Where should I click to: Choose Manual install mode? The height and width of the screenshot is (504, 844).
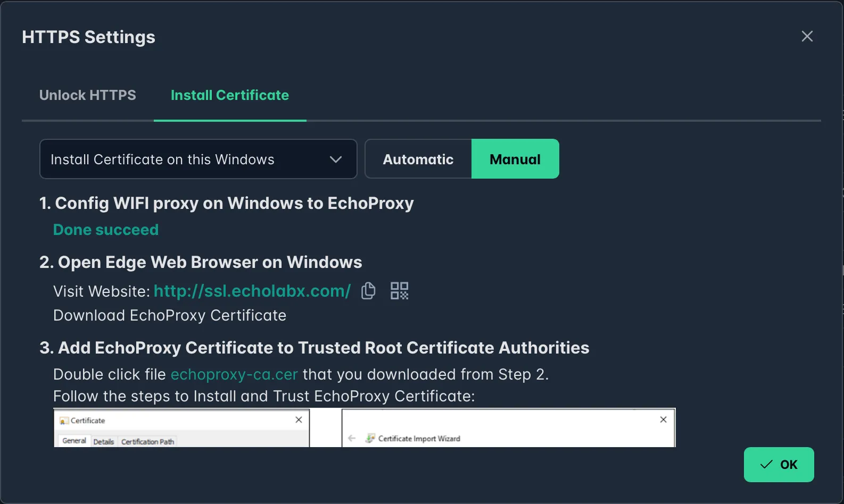(x=515, y=159)
